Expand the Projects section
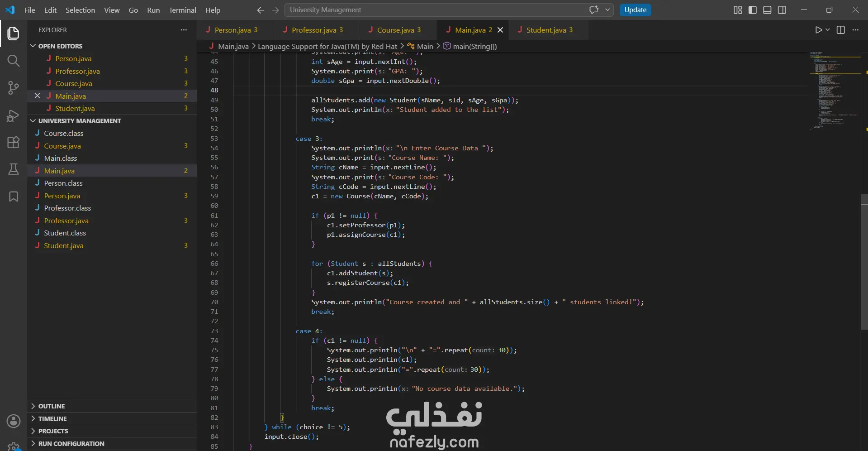 coord(112,431)
